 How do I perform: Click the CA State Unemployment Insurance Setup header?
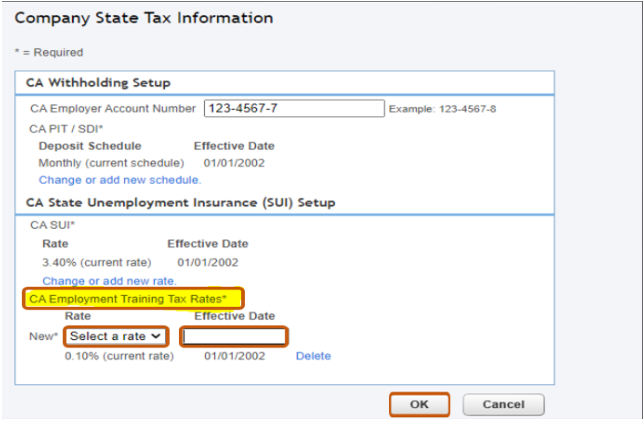[180, 202]
